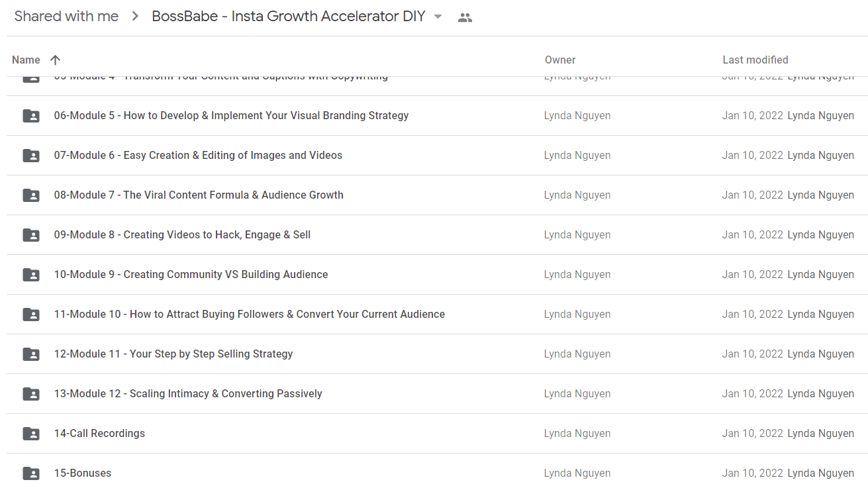Select 11-Module 10 How to Attract Buying Followers

pyautogui.click(x=437, y=315)
